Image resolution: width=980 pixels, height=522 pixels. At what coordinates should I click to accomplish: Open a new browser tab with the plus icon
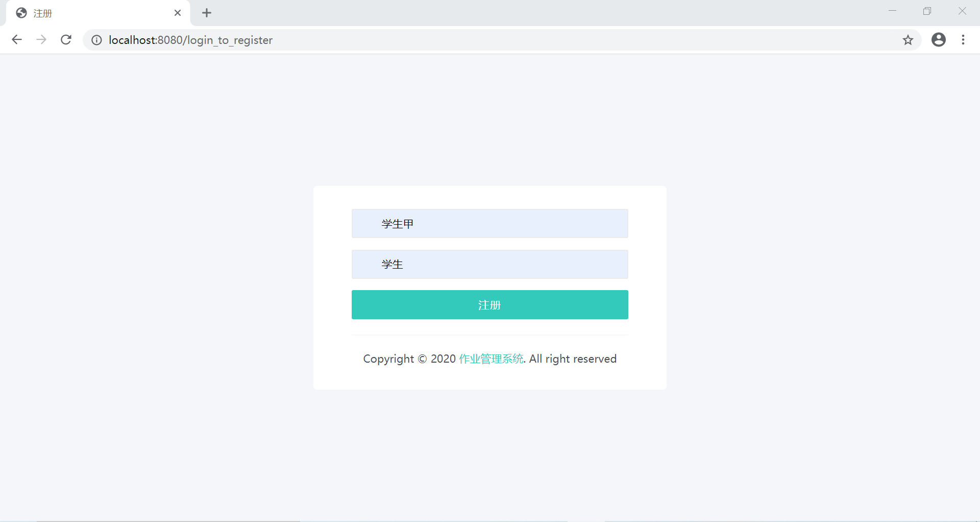pyautogui.click(x=206, y=13)
